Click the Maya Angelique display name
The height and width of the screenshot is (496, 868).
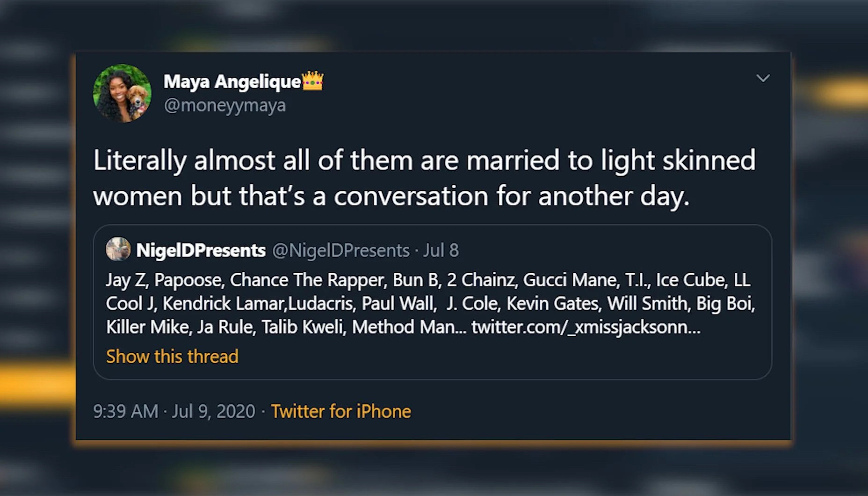232,81
